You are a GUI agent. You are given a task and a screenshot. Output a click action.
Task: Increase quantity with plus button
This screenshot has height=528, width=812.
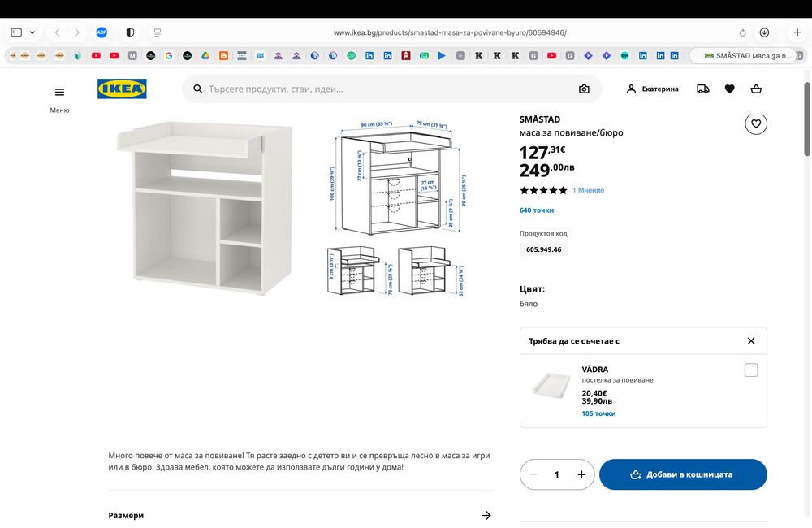(x=581, y=474)
